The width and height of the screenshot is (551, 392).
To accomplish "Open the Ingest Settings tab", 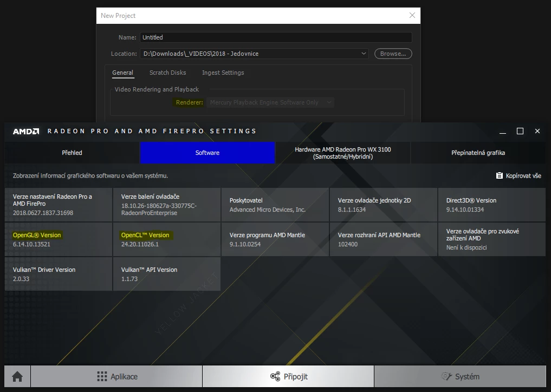I will tap(223, 73).
